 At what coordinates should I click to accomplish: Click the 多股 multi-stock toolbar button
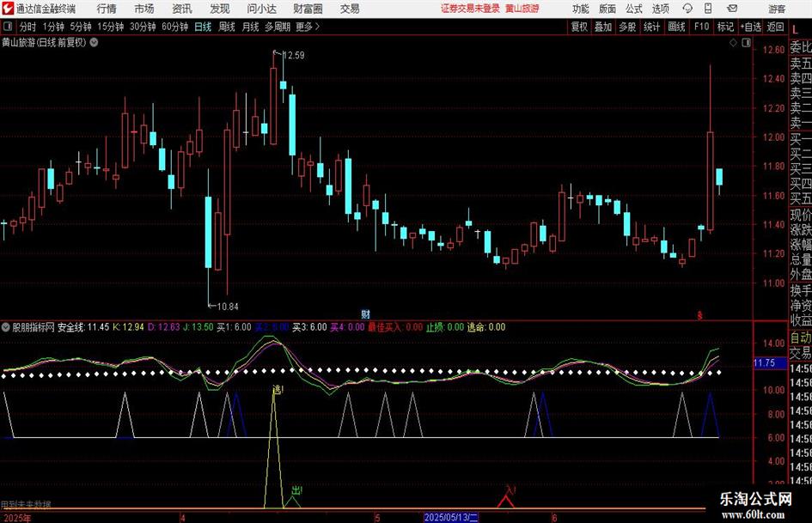pos(627,27)
